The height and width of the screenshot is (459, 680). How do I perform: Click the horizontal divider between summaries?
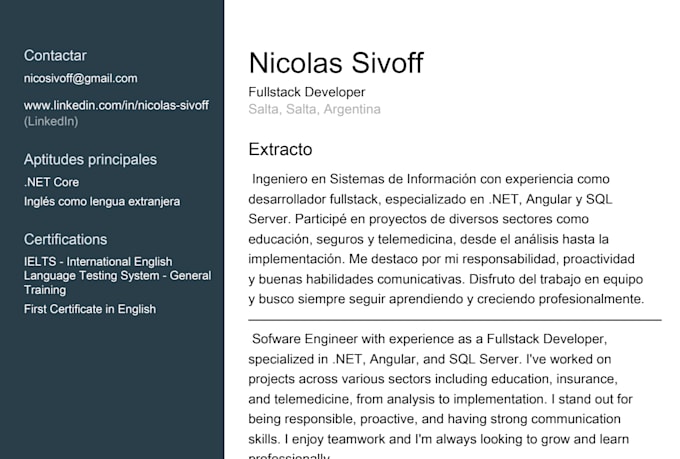click(x=455, y=320)
